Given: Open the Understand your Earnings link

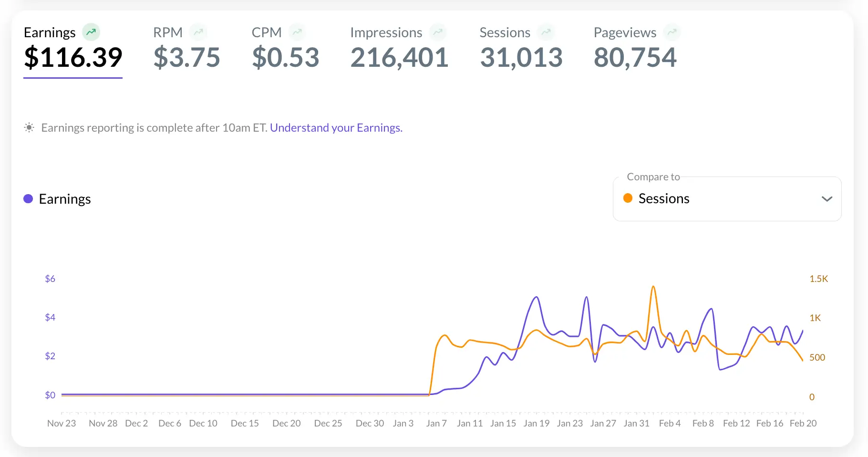Looking at the screenshot, I should (x=336, y=128).
